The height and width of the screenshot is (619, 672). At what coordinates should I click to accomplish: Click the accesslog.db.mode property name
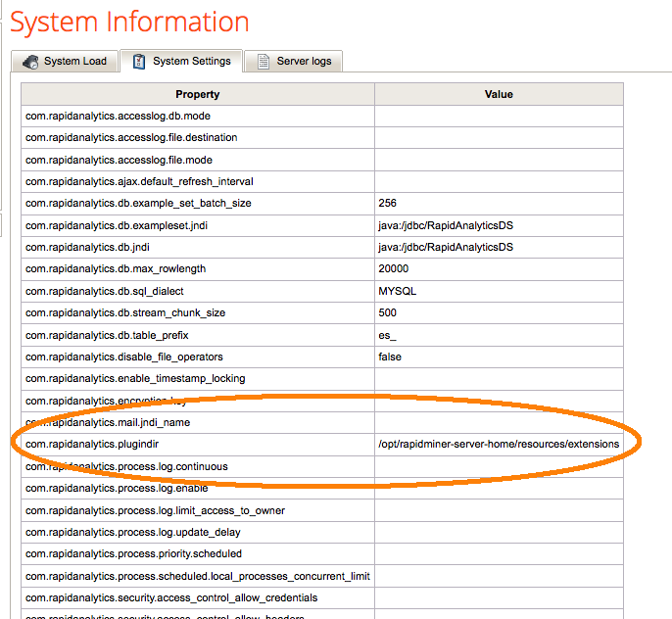tap(119, 116)
